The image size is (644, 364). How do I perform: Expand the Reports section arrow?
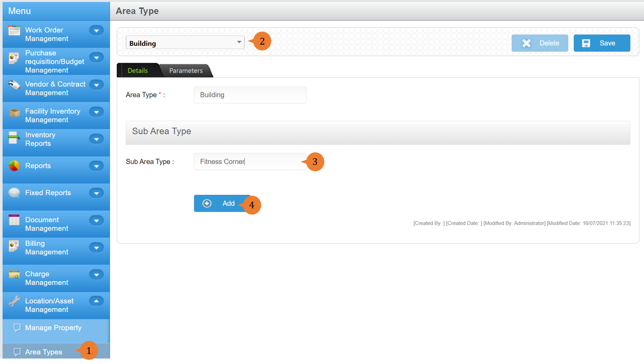pyautogui.click(x=96, y=166)
